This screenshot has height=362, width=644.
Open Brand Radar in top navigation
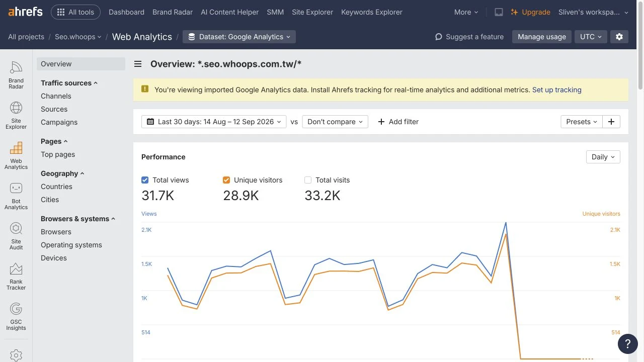click(173, 12)
